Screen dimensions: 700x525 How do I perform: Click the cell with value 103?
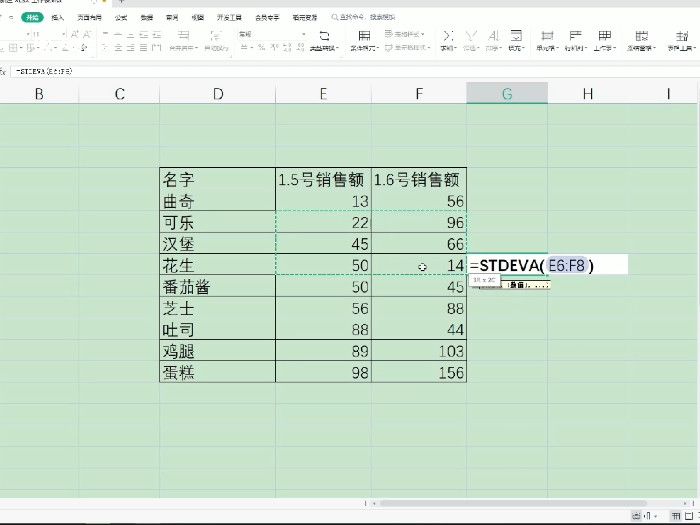[419, 351]
